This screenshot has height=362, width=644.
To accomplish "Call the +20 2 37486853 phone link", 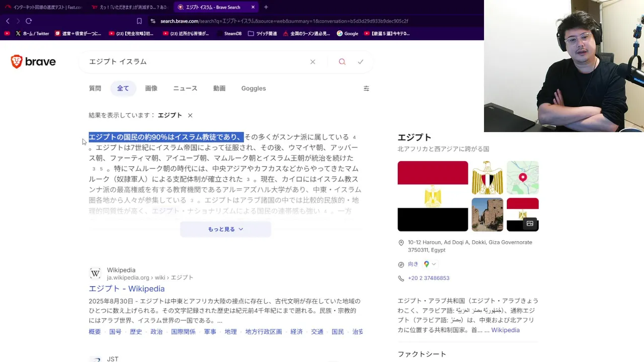I will point(429,278).
